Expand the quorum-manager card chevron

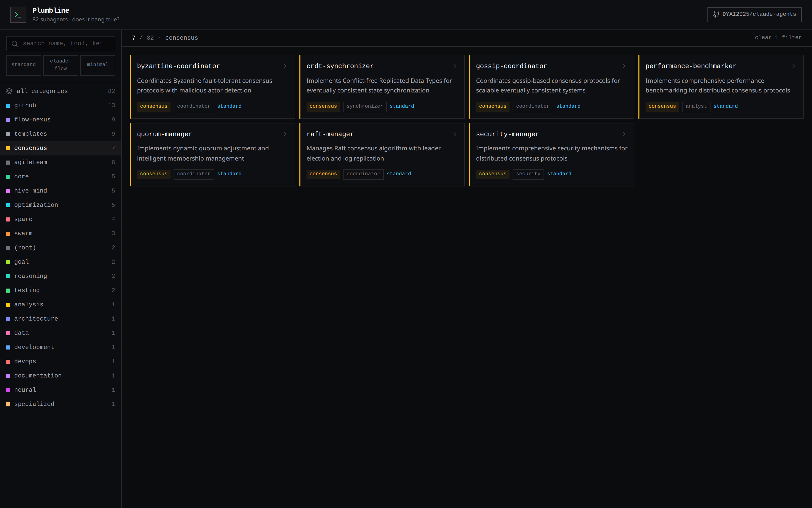coord(285,134)
